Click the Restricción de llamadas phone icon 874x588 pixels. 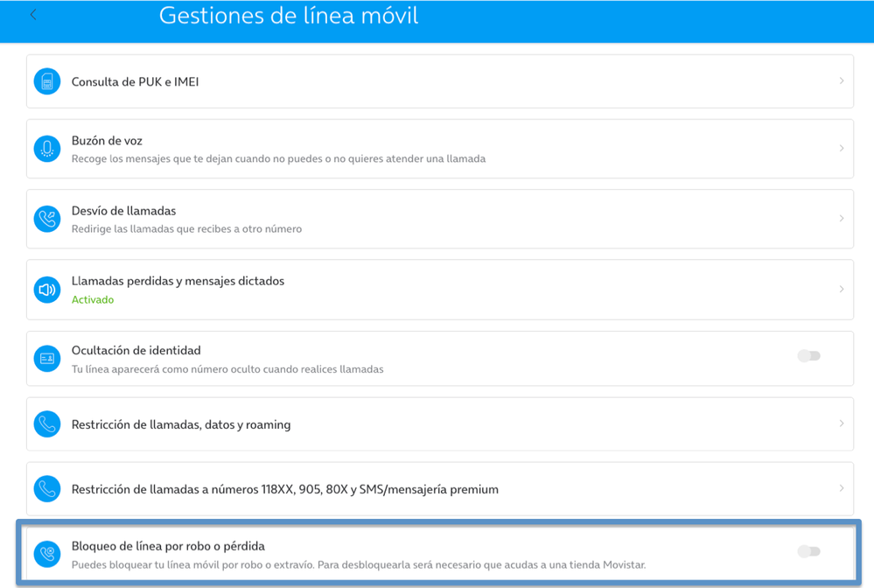coord(46,423)
